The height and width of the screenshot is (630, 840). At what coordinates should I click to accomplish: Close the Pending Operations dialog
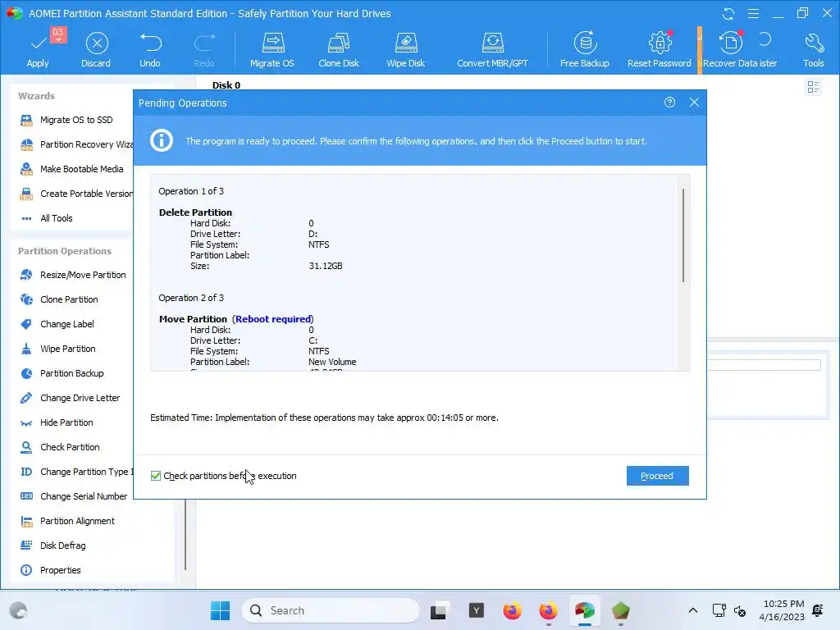[x=694, y=103]
